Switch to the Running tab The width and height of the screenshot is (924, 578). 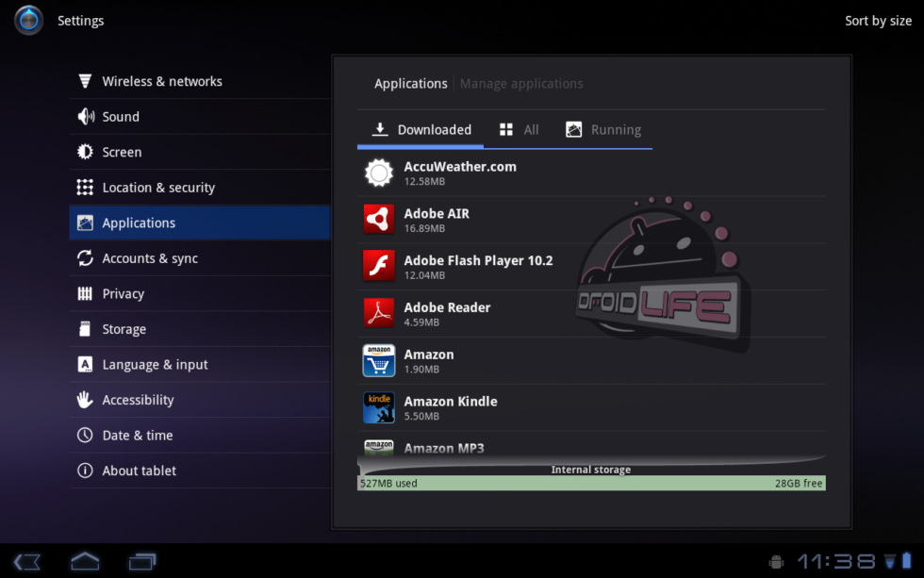(x=602, y=129)
